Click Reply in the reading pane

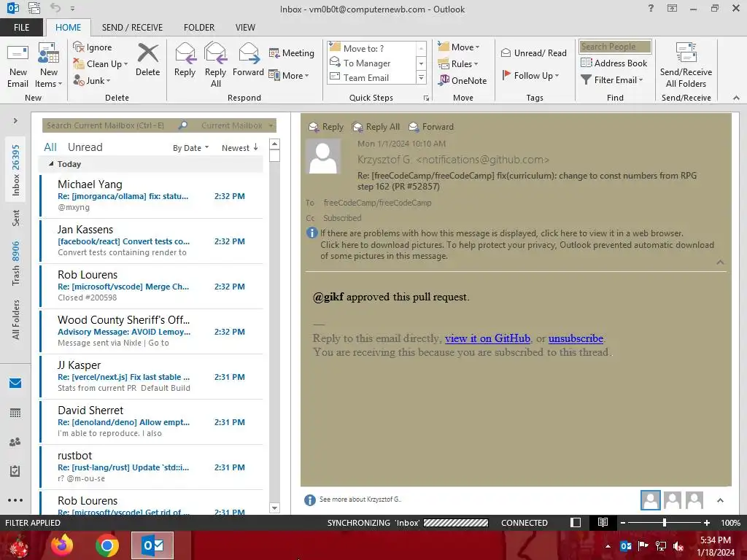point(326,127)
